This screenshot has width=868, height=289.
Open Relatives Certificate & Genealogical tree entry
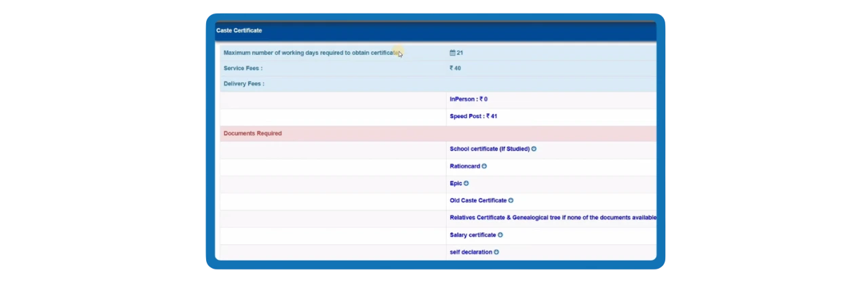click(553, 218)
